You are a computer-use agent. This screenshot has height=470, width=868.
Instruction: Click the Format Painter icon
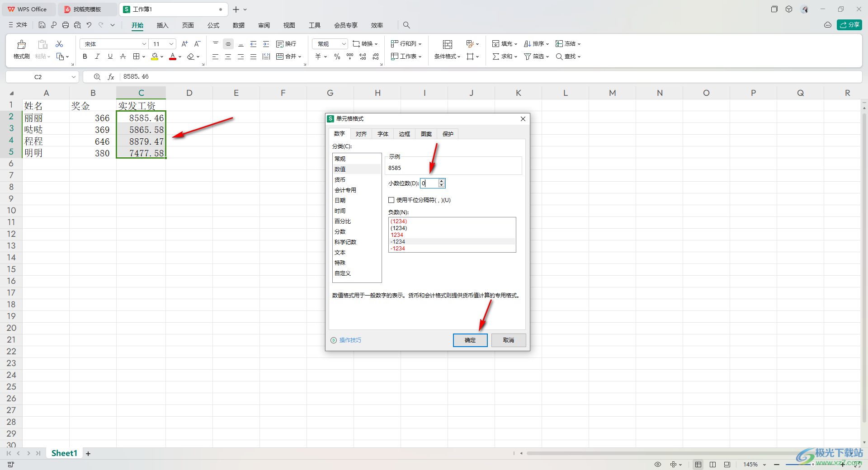tap(21, 44)
